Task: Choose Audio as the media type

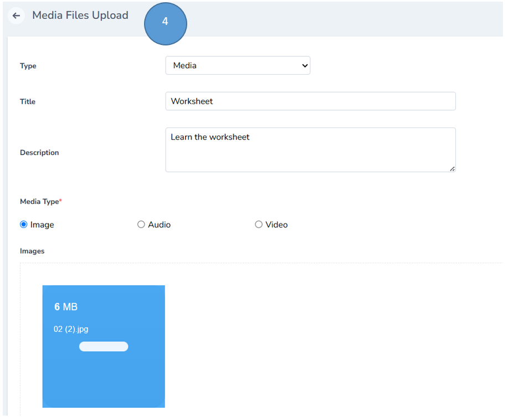Action: pos(141,224)
